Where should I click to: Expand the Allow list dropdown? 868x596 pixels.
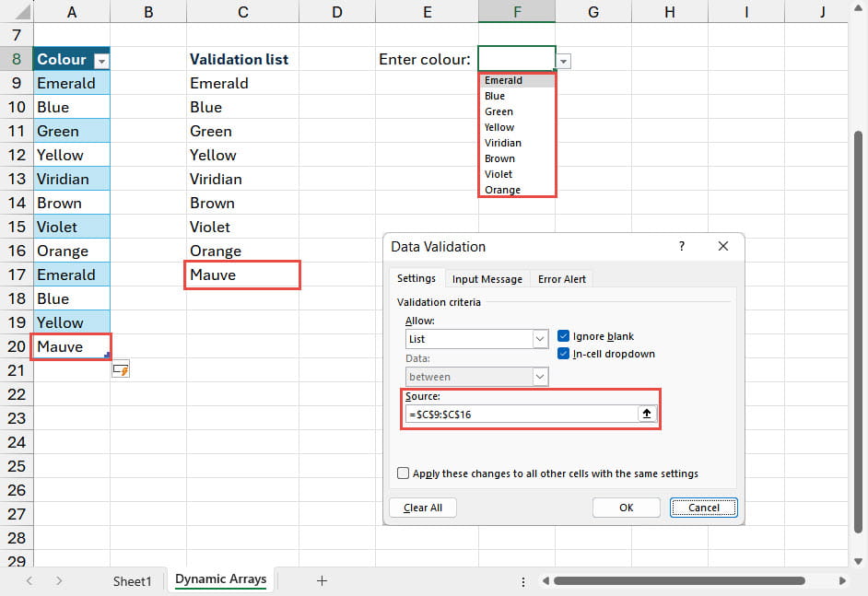click(540, 339)
